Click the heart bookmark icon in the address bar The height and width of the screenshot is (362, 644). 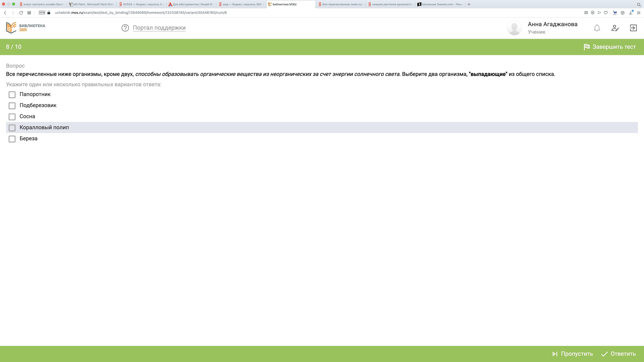(606, 13)
